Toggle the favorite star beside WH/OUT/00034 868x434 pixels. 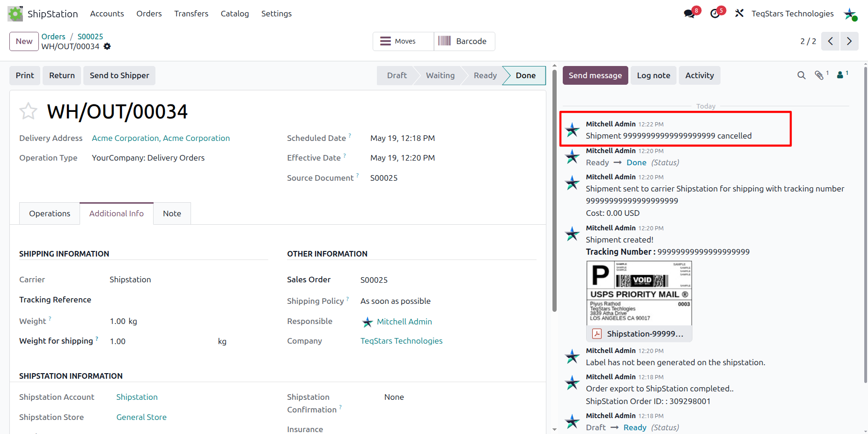[28, 111]
